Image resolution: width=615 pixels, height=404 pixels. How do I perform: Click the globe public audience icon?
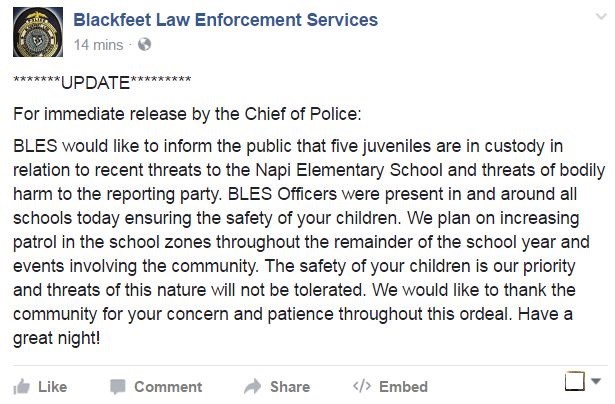(144, 44)
